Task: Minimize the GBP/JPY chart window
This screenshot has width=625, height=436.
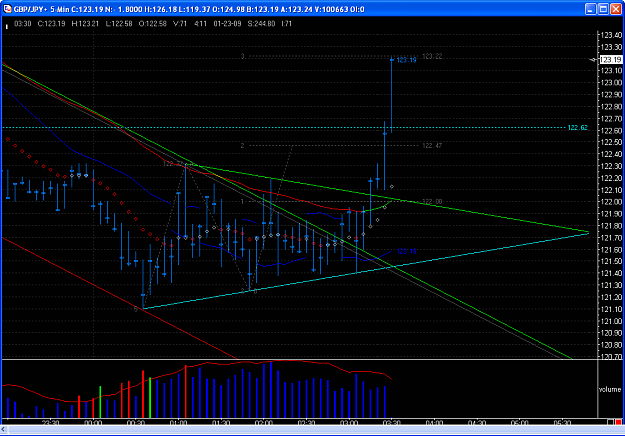Action: [x=590, y=9]
